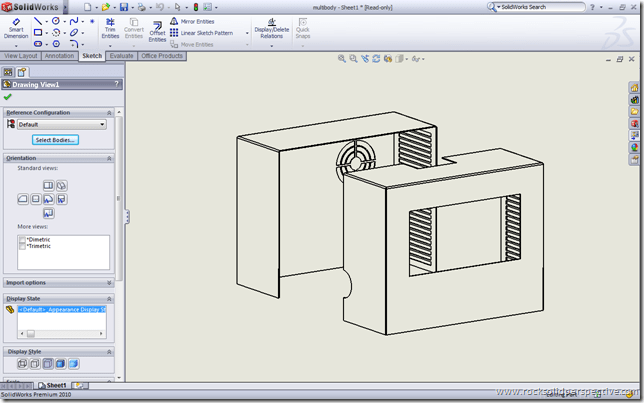This screenshot has height=403, width=644.
Task: Select Hidden Lines Visible display style
Action: (x=35, y=364)
